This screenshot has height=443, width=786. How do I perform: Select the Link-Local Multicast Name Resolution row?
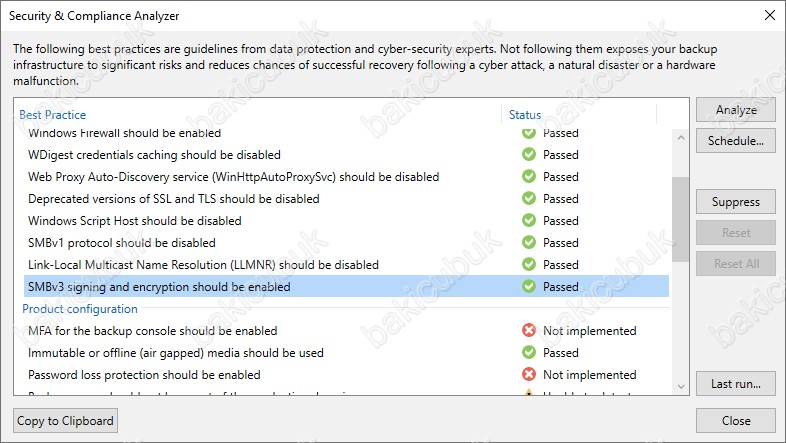point(346,265)
